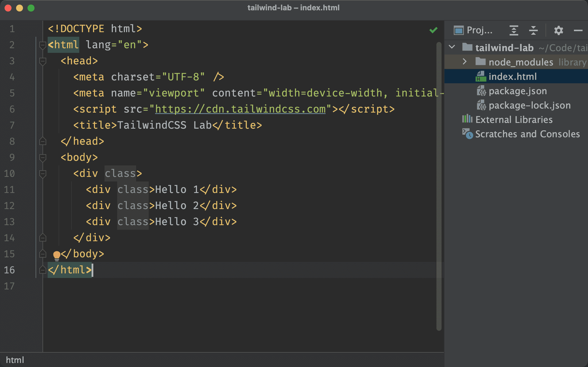Click the fold end marker on line 8
Viewport: 588px width, 367px height.
42,141
